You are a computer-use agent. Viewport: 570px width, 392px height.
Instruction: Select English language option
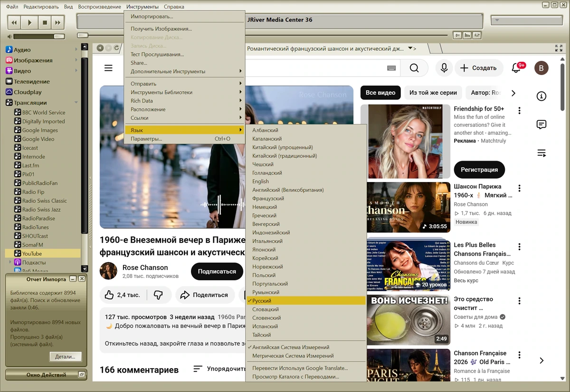tap(306, 182)
